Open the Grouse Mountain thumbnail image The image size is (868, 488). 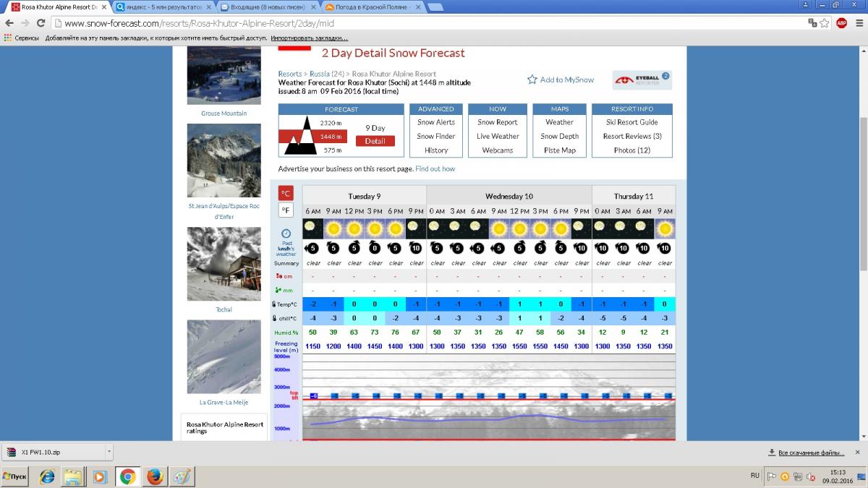[x=224, y=75]
